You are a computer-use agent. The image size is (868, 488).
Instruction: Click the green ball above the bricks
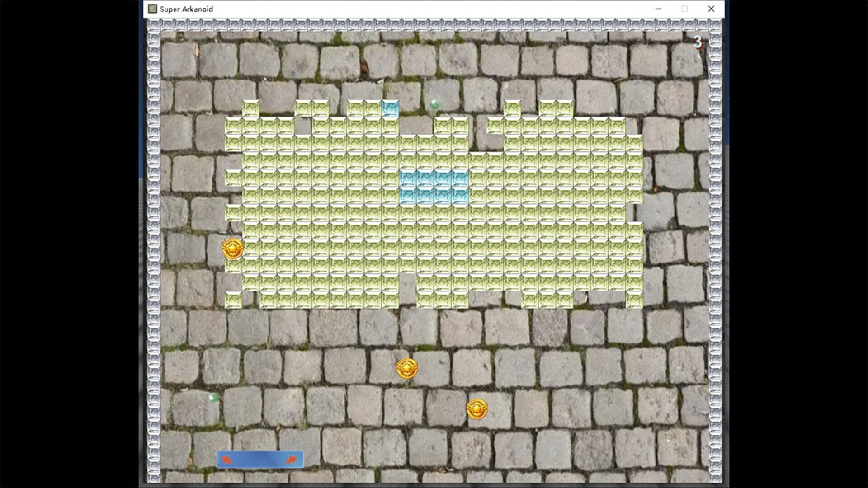point(434,104)
